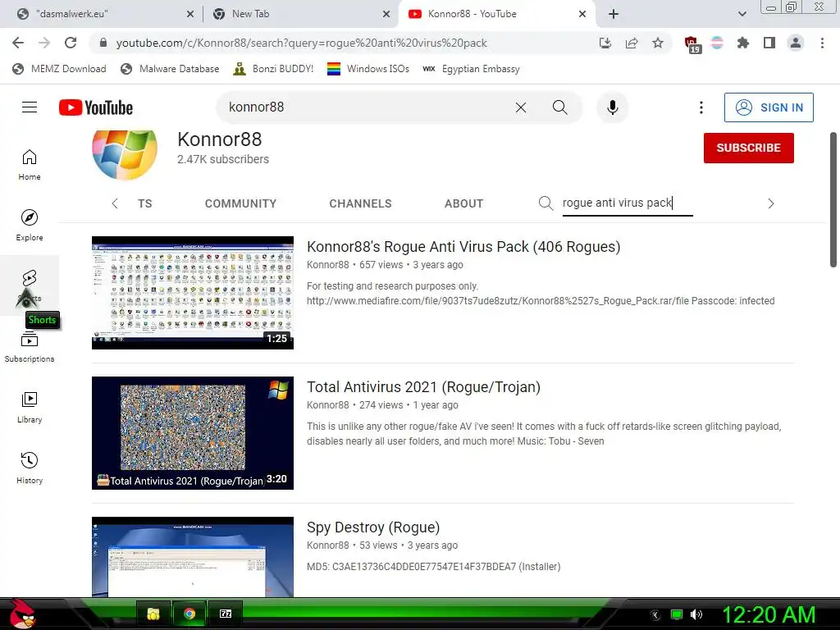Open Spy Destroy (Rogue) video title
Viewport: 840px width, 630px height.
click(x=373, y=527)
